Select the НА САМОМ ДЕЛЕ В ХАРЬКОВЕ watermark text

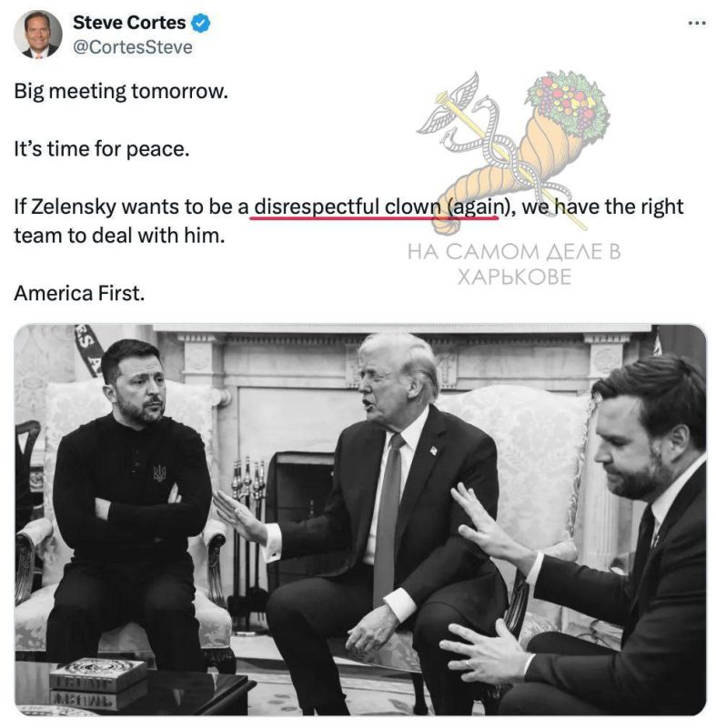click(x=514, y=264)
